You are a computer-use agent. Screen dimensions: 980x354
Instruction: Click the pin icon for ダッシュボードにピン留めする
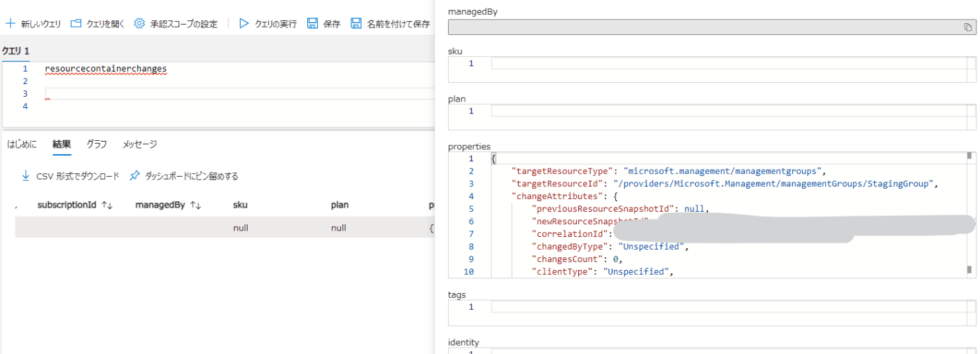point(135,176)
